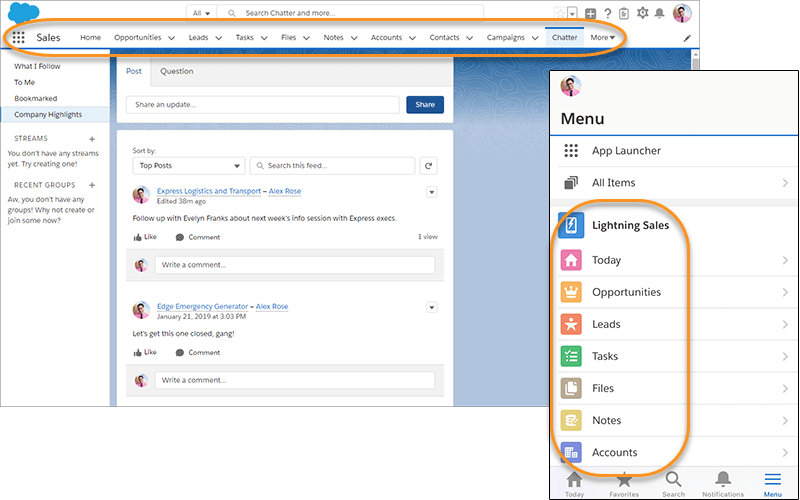Image resolution: width=800 pixels, height=500 pixels.
Task: Open the Bookmarked feed
Action: 36,98
